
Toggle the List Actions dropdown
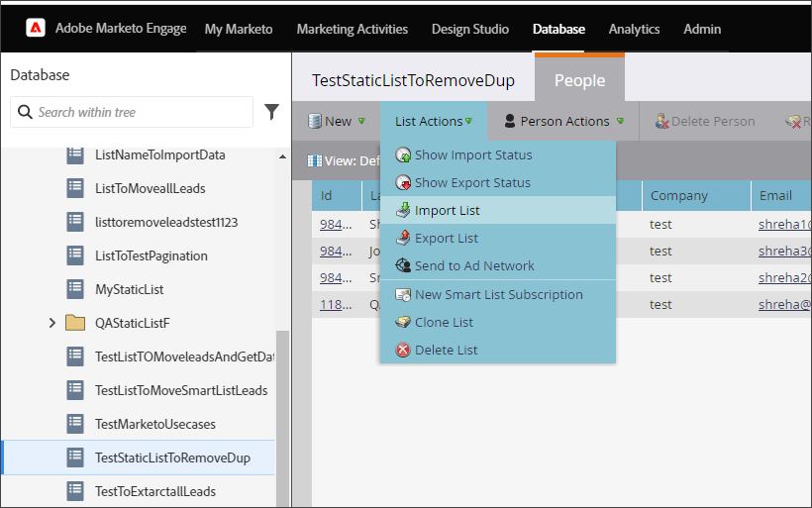(434, 121)
